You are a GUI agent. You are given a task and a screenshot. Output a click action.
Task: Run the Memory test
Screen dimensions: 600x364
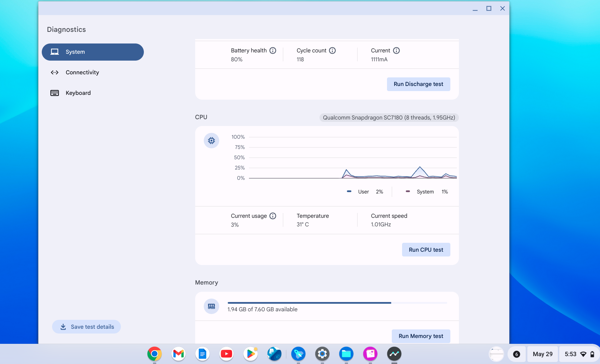421,336
